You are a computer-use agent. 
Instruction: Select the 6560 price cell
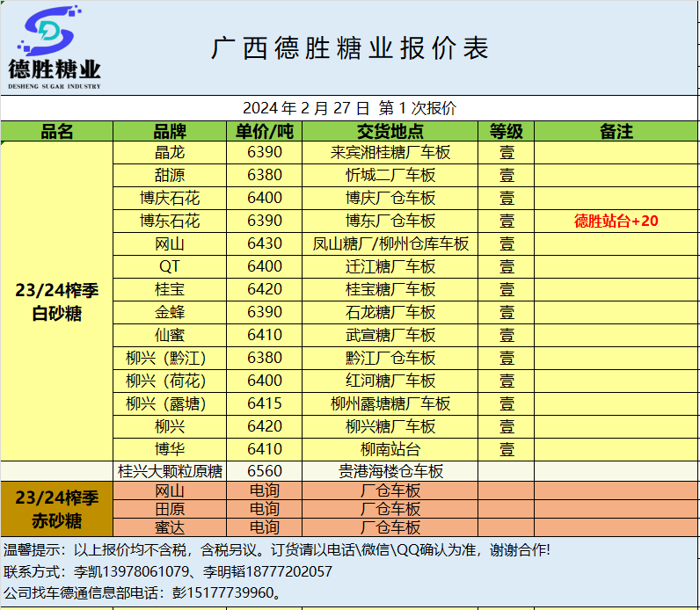(265, 471)
